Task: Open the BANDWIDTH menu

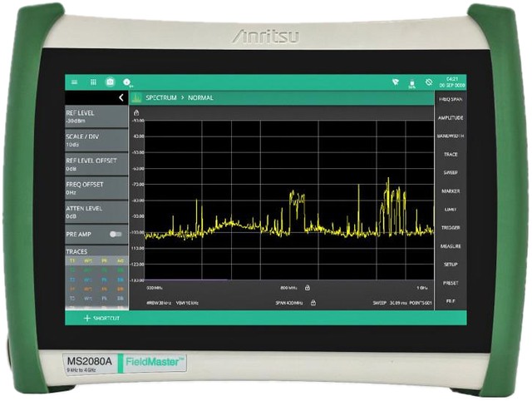Action: coord(451,136)
